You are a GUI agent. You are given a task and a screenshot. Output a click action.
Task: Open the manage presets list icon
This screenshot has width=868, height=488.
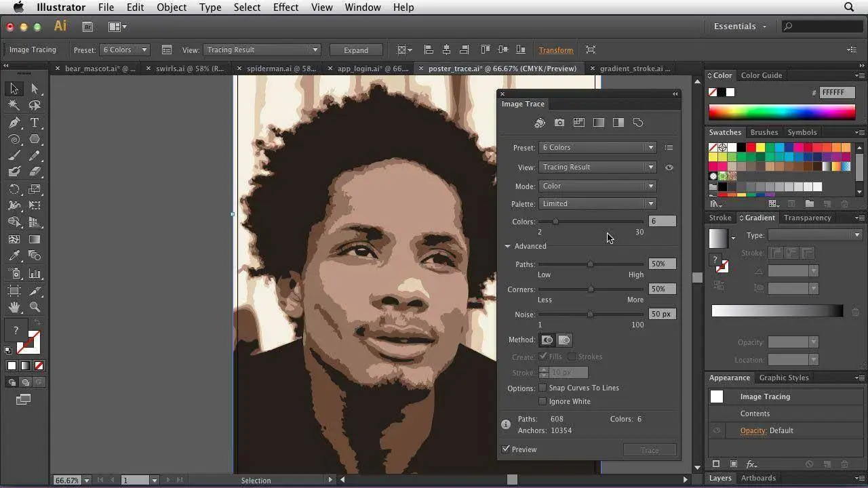[x=669, y=148]
